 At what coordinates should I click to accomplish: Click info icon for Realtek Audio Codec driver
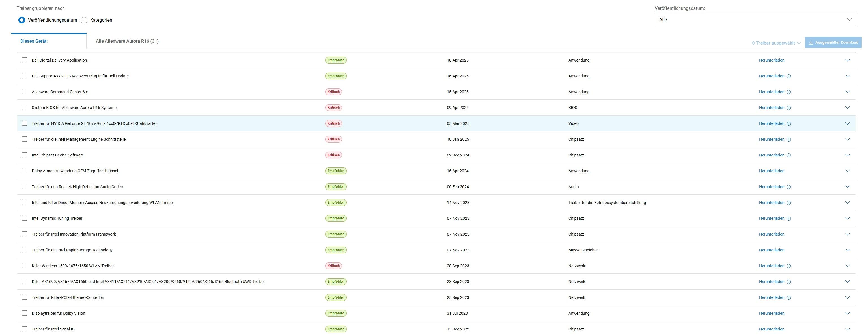coord(789,187)
